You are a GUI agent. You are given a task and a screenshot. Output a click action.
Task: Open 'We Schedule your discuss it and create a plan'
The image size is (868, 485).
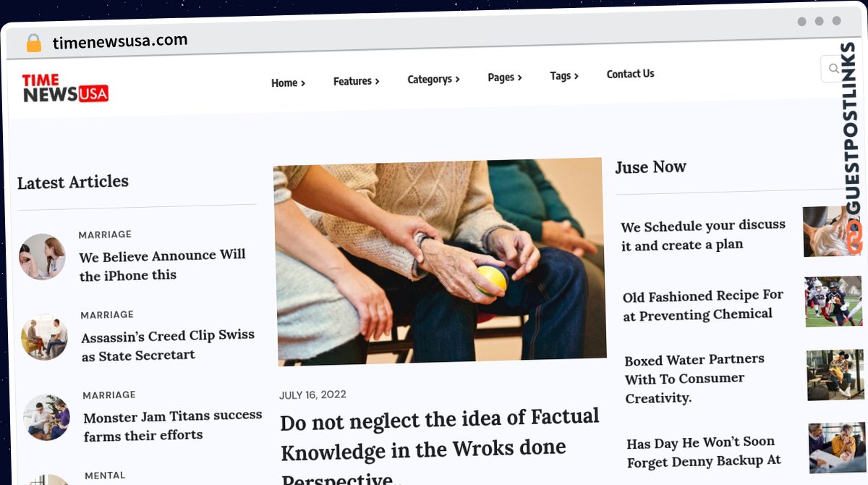point(703,235)
